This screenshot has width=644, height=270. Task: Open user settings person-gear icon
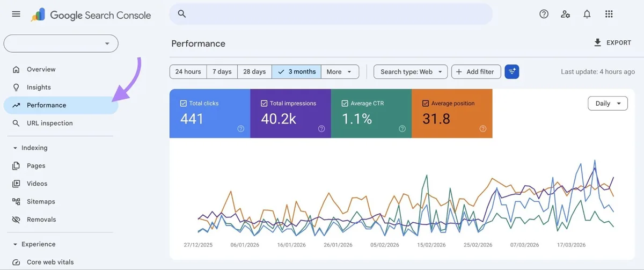point(565,14)
